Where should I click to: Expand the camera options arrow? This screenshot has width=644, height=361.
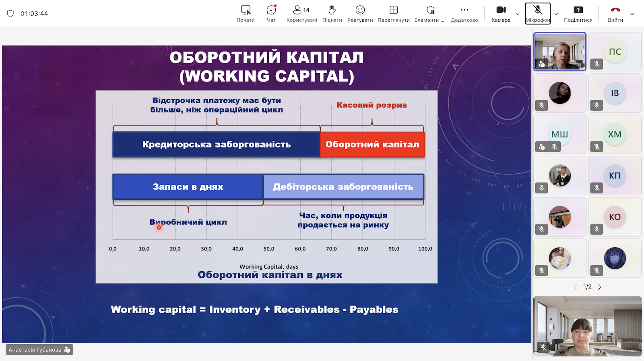518,14
